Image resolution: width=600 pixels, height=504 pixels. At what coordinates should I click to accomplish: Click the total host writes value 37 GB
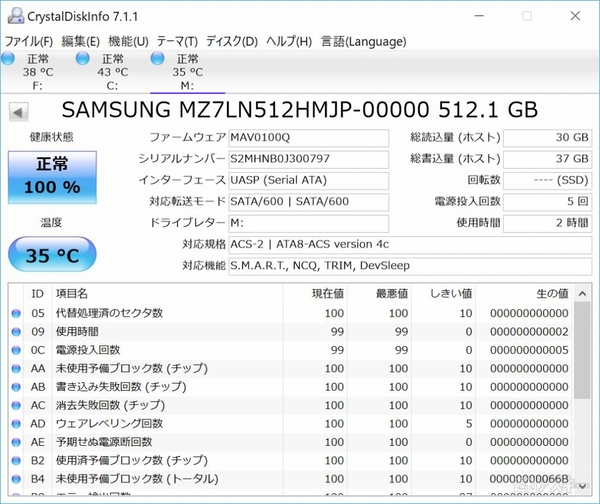click(547, 159)
